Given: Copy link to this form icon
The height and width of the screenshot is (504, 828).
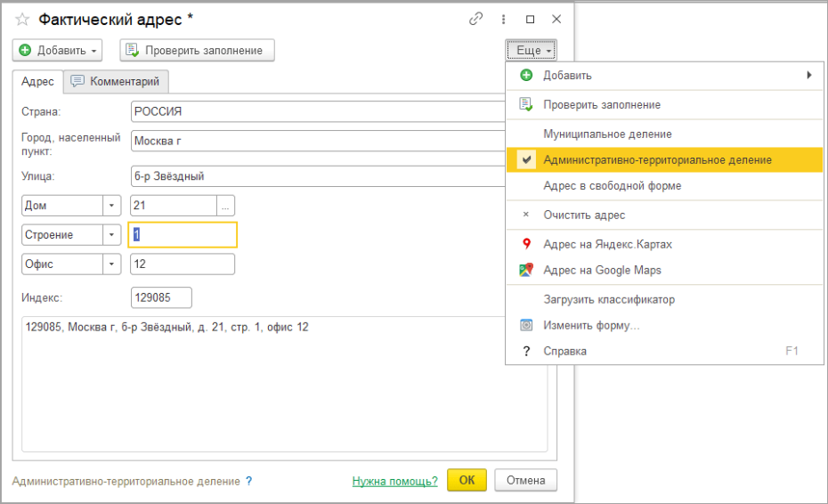Looking at the screenshot, I should 475,19.
